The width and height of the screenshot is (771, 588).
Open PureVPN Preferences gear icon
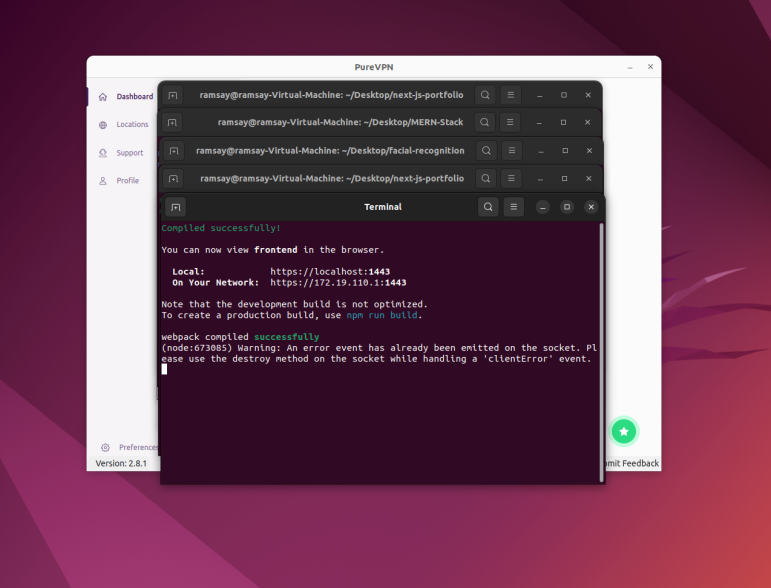point(105,447)
